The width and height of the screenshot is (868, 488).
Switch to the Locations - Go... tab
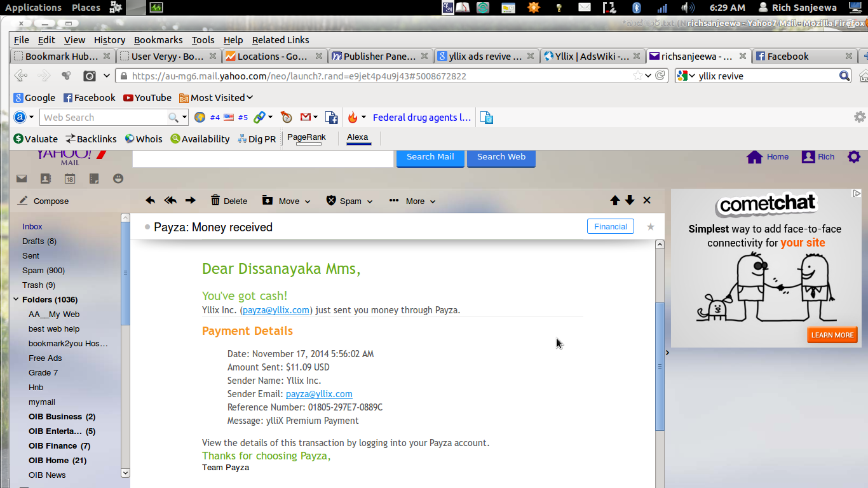pyautogui.click(x=274, y=57)
